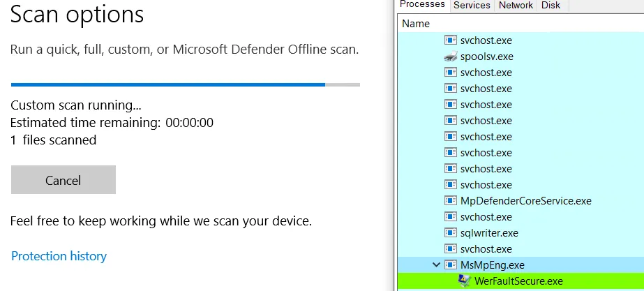Collapse the MsMpEng.exe process tree
Image resolution: width=644 pixels, height=291 pixels.
click(437, 265)
